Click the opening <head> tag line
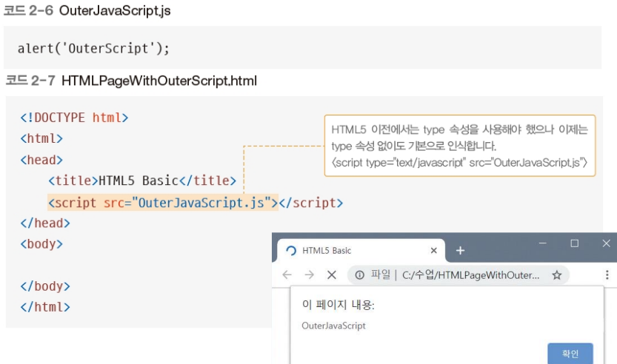This screenshot has width=617, height=364. pyautogui.click(x=41, y=160)
